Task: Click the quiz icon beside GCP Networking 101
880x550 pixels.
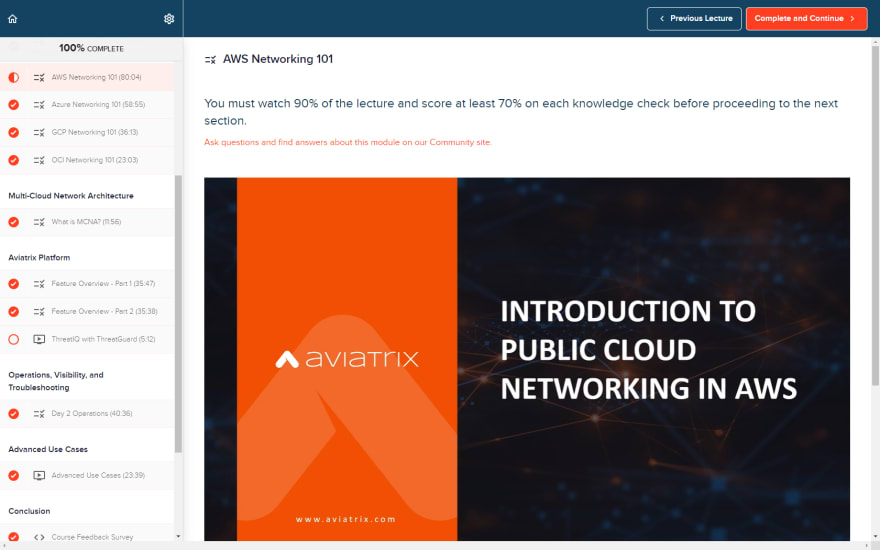Action: 39,132
